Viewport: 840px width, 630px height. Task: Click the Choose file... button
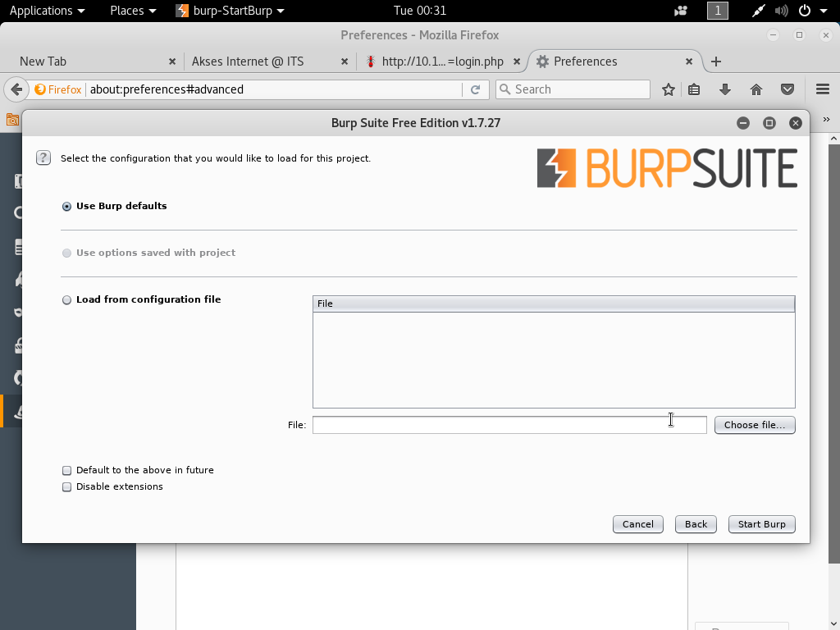point(754,425)
